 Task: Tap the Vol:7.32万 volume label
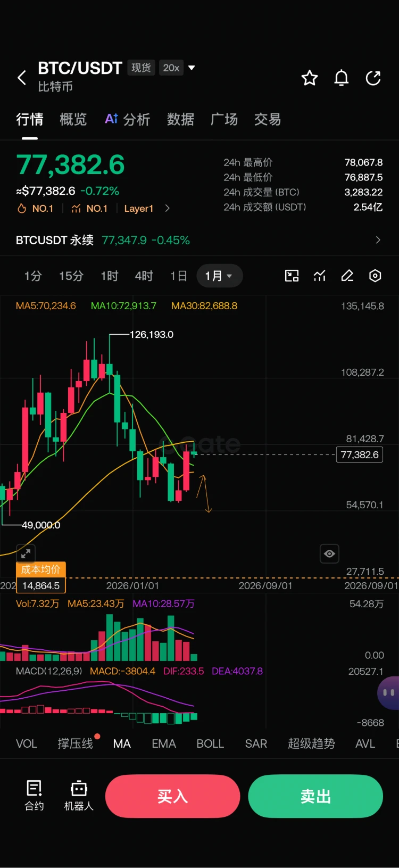coord(37,604)
